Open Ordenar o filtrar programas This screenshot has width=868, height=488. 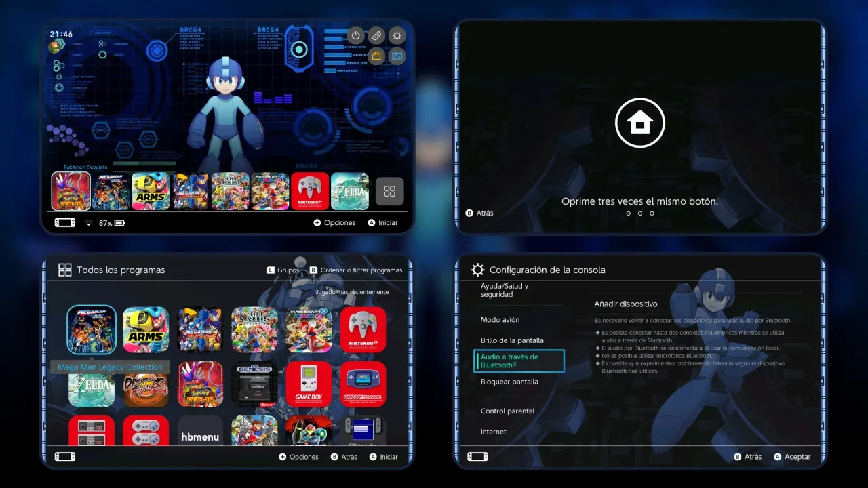click(x=356, y=270)
